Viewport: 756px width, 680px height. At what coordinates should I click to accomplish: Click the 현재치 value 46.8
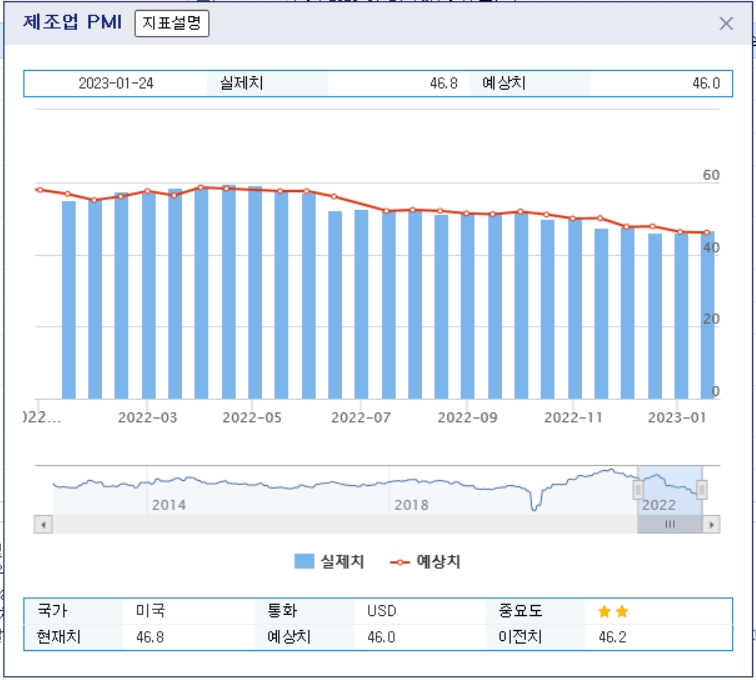click(x=150, y=637)
